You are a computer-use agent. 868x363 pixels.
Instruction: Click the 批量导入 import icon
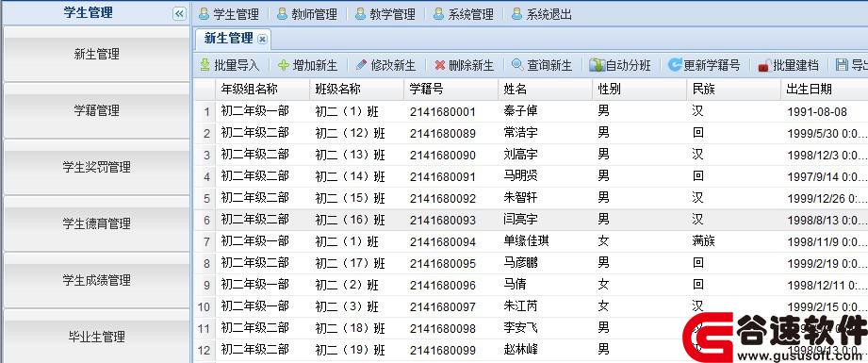coord(205,65)
